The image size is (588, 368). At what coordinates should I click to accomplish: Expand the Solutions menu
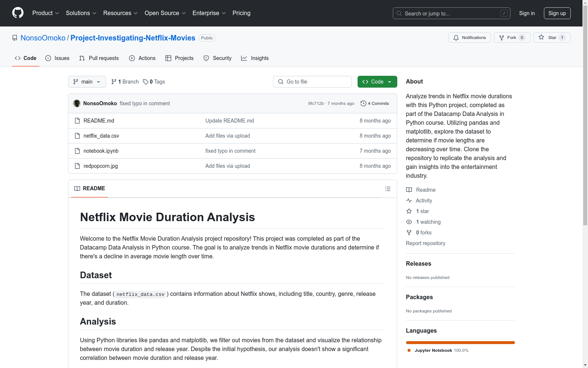(x=81, y=13)
